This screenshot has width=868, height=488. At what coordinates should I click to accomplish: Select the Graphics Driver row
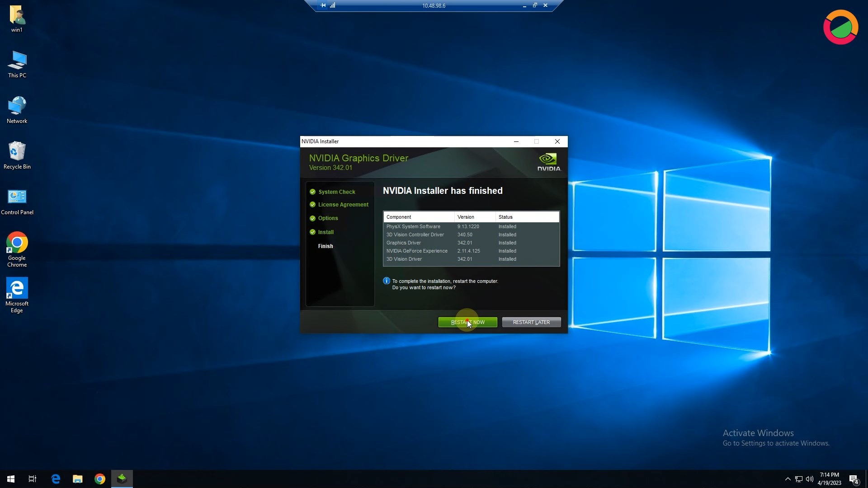tap(472, 243)
